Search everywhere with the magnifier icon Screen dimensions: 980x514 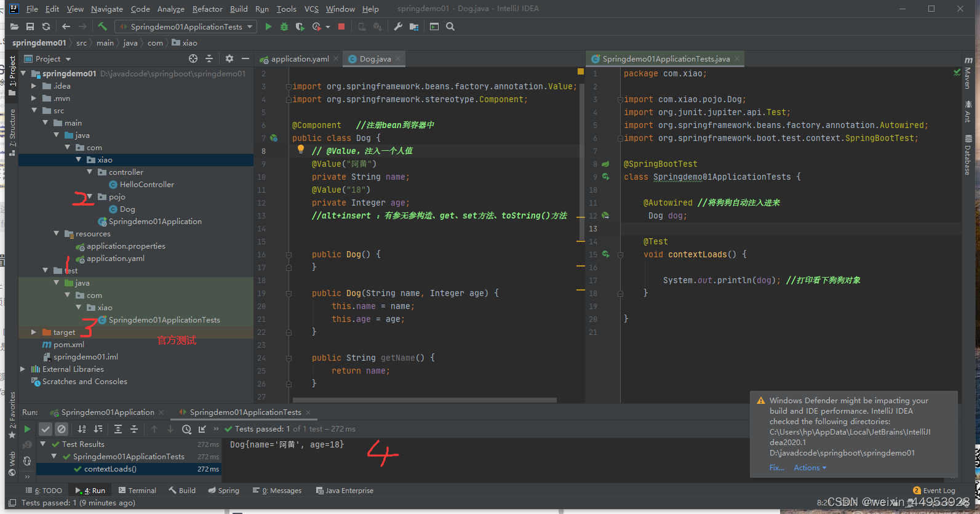pyautogui.click(x=450, y=27)
